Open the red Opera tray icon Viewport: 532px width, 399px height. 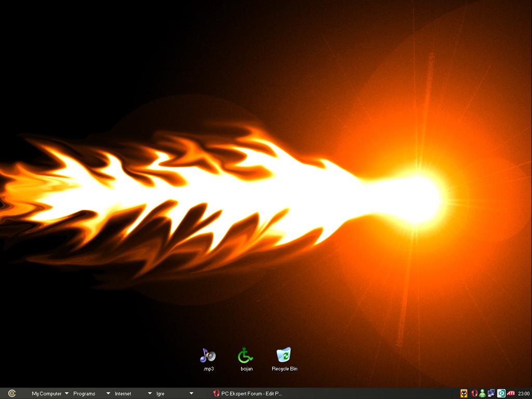click(474, 393)
